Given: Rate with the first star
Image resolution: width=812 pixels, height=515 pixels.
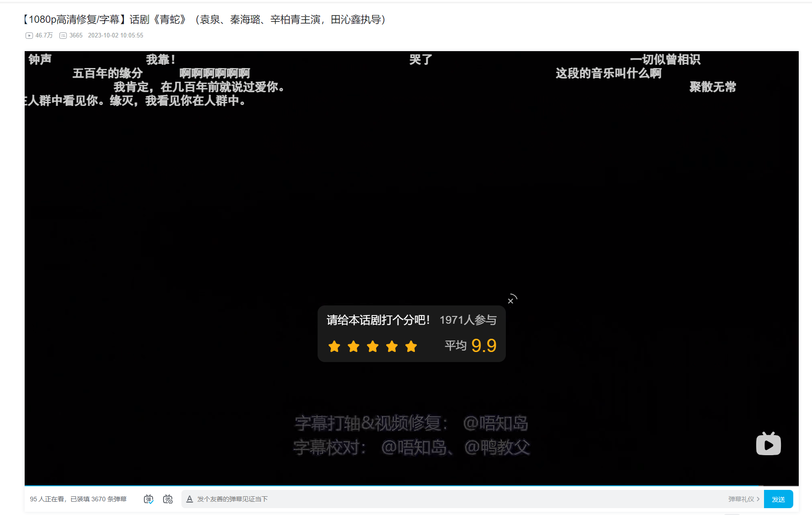Looking at the screenshot, I should [334, 347].
